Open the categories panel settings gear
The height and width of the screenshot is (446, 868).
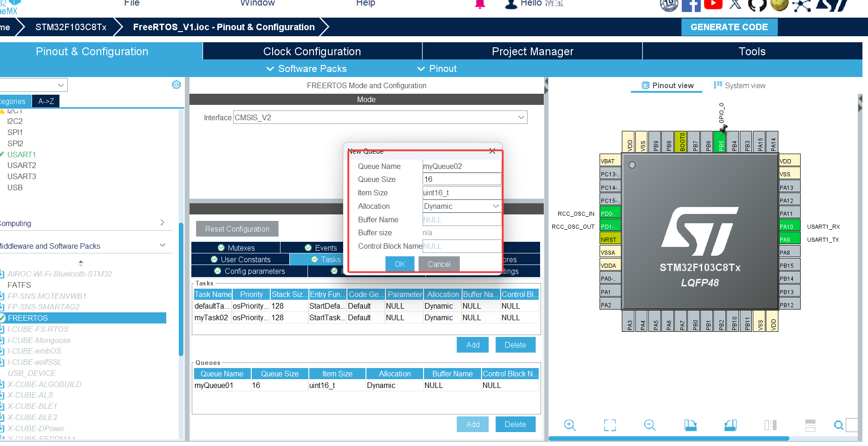coord(176,84)
